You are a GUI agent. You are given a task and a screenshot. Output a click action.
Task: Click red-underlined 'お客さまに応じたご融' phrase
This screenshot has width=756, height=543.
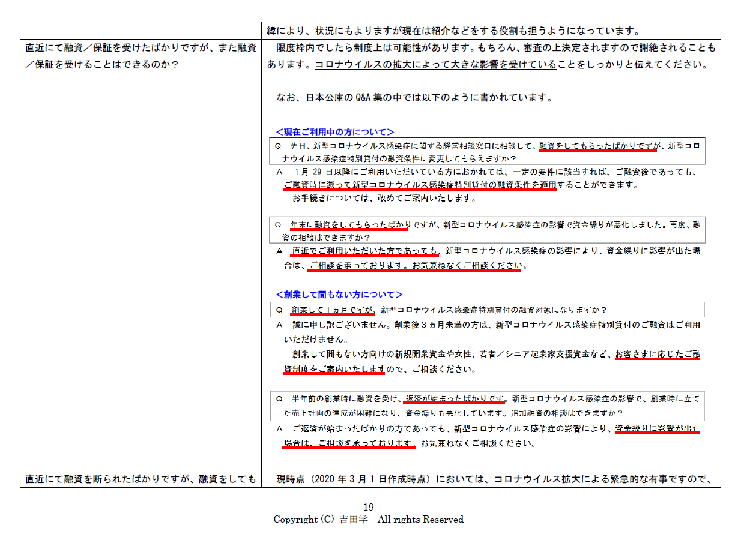click(658, 355)
